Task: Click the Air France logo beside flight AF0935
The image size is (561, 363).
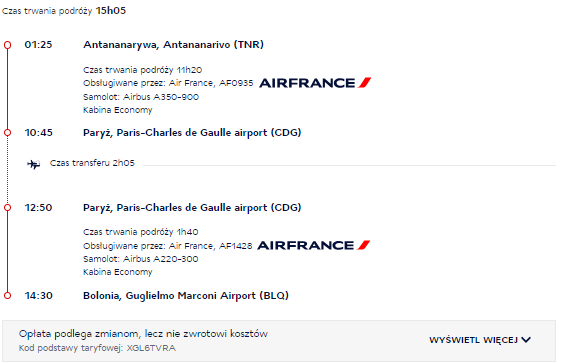Action: 315,83
